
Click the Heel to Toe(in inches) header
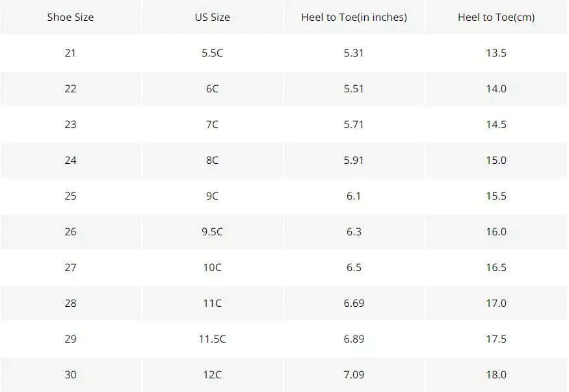pos(354,17)
